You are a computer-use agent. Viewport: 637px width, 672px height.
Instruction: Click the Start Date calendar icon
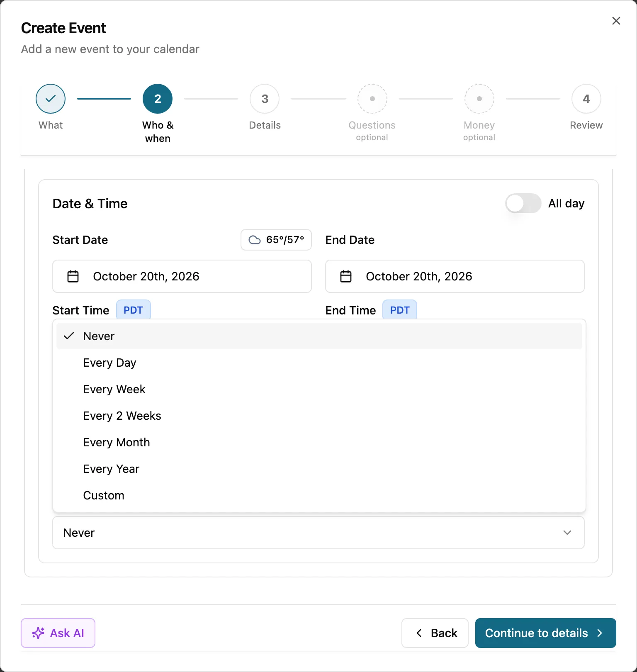click(x=73, y=276)
